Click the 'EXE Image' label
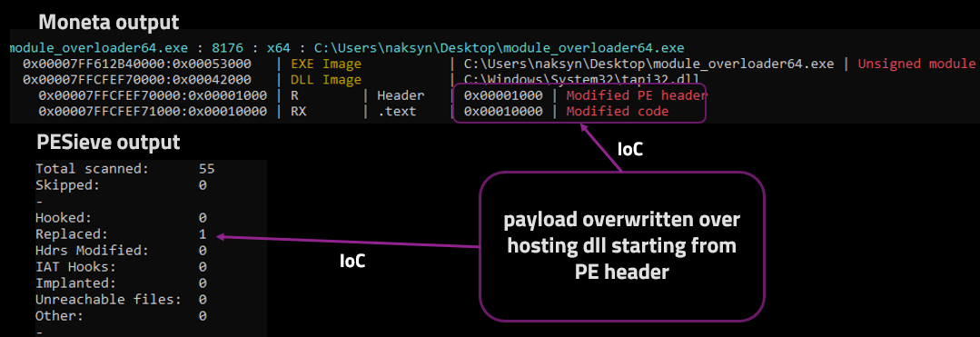Screen dimensions: 980x337 (326, 64)
